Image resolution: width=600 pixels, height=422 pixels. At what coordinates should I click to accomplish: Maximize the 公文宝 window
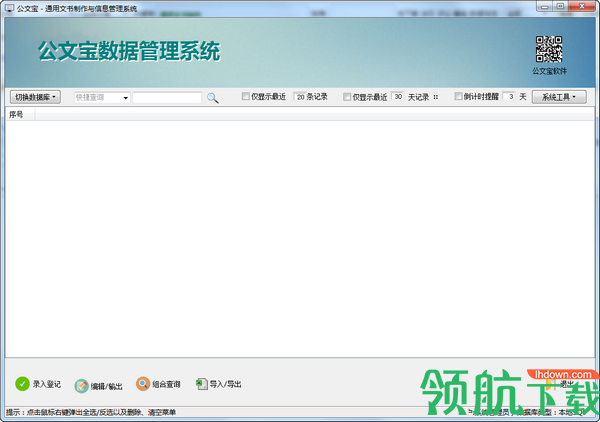(560, 7)
